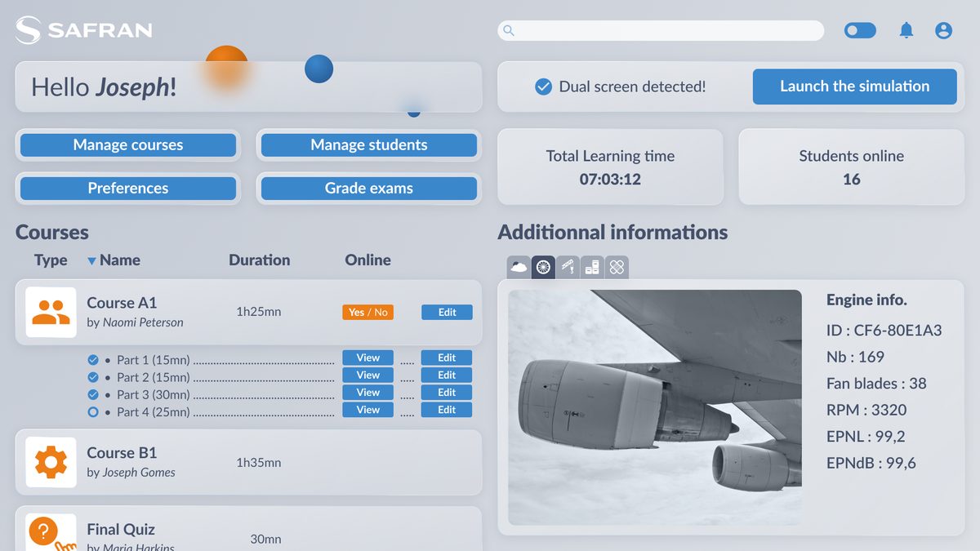The width and height of the screenshot is (980, 551).
Task: Open the Final Quiz card
Action: tap(249, 529)
